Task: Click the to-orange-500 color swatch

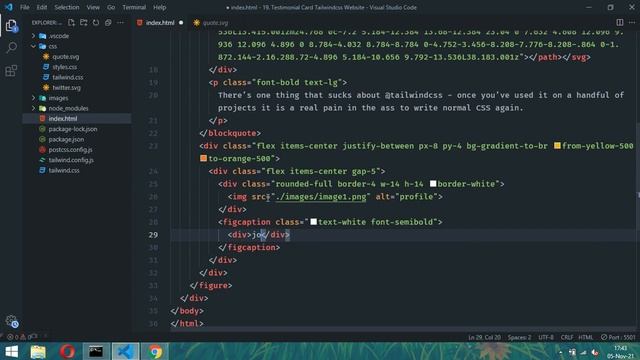Action: pyautogui.click(x=203, y=158)
